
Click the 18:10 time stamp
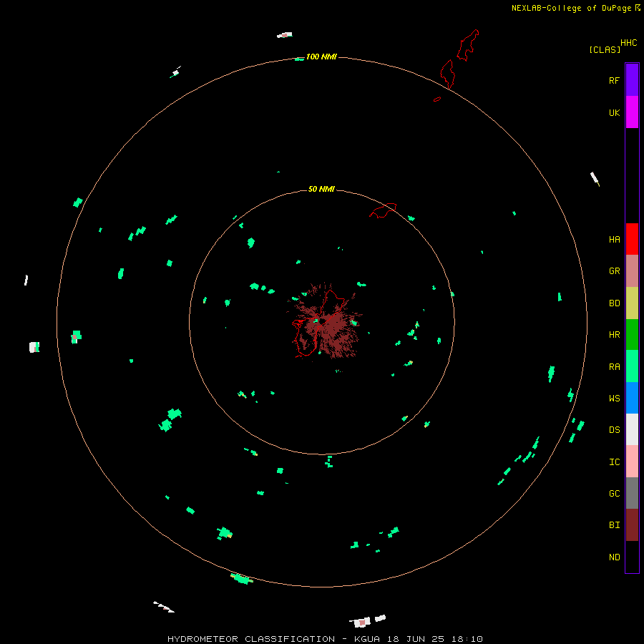467,639
